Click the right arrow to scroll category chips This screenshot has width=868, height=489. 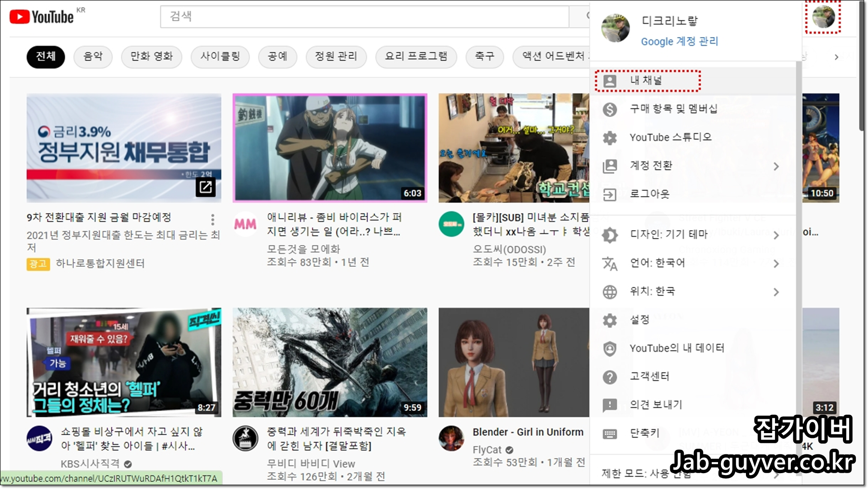click(837, 56)
